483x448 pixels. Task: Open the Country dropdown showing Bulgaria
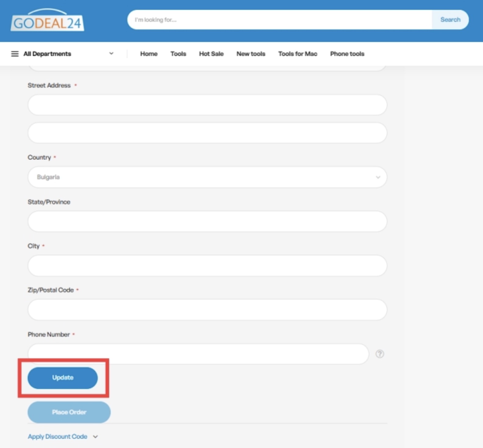coord(207,177)
